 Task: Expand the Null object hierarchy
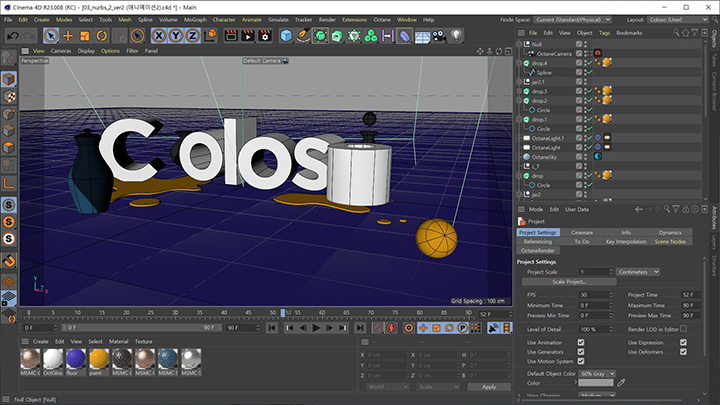click(x=519, y=44)
